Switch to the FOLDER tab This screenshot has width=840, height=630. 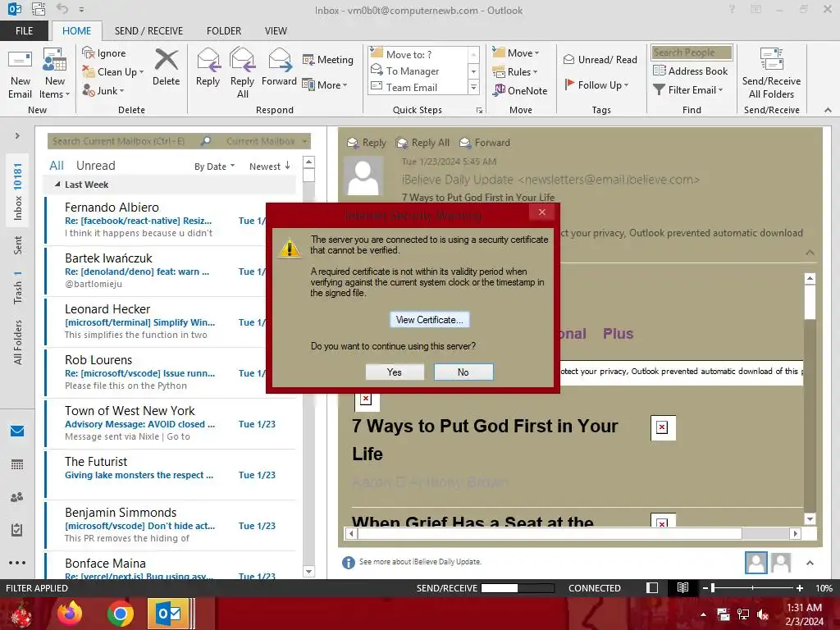pyautogui.click(x=224, y=31)
